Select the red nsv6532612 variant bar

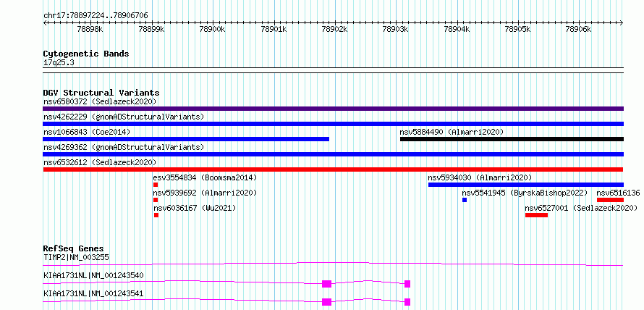click(333, 169)
